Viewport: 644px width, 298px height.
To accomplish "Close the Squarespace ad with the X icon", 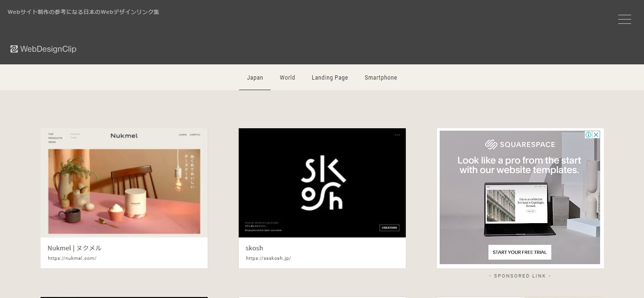I will point(596,135).
